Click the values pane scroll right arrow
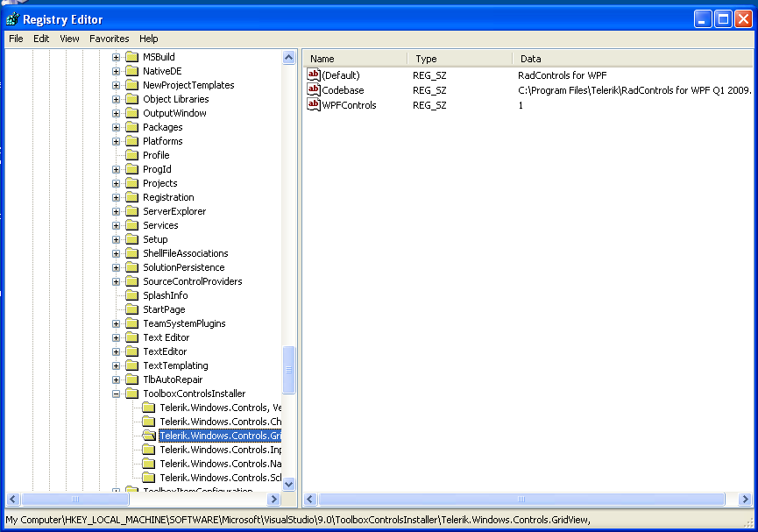 coord(745,499)
